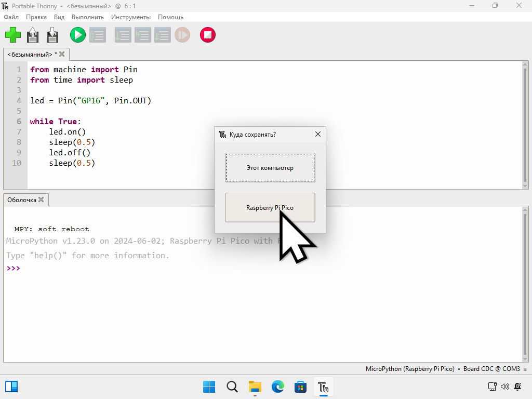Stop or restart the backend with red icon
Image resolution: width=532 pixels, height=399 pixels.
point(208,35)
